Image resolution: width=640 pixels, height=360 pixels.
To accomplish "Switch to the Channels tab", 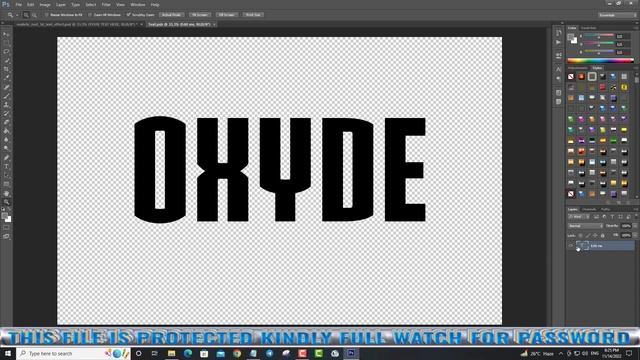I will (589, 209).
